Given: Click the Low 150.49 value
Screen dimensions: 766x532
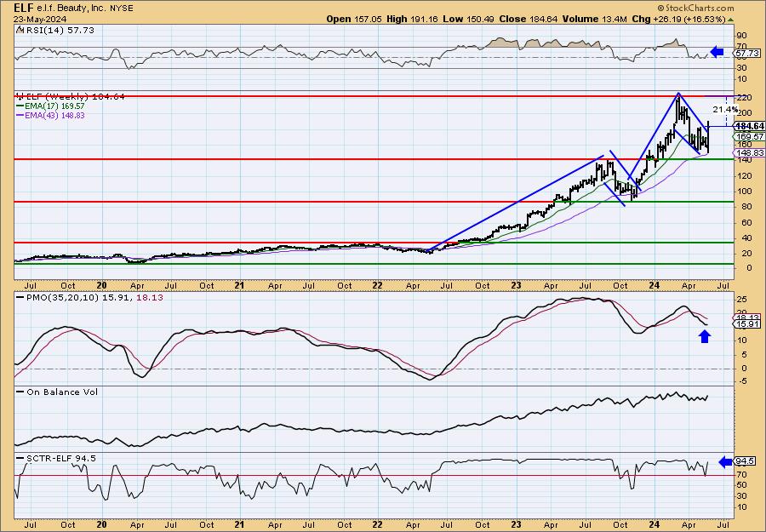Looking at the screenshot, I should pos(468,19).
